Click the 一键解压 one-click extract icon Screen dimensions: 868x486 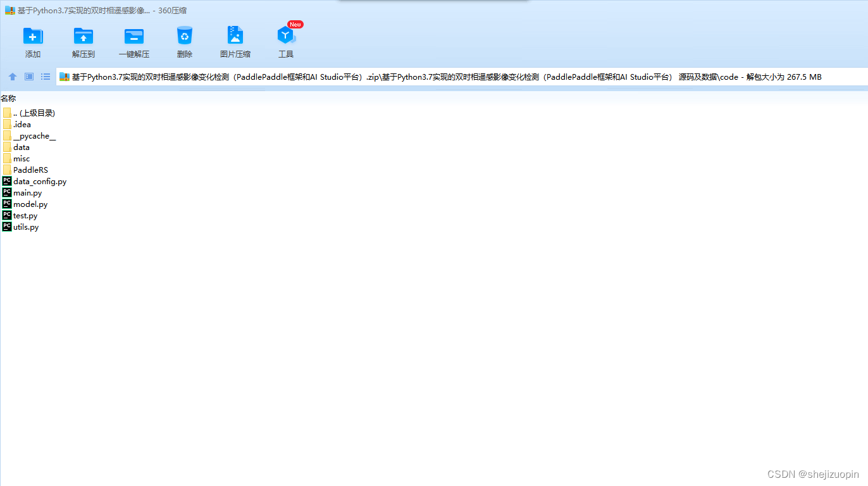134,36
